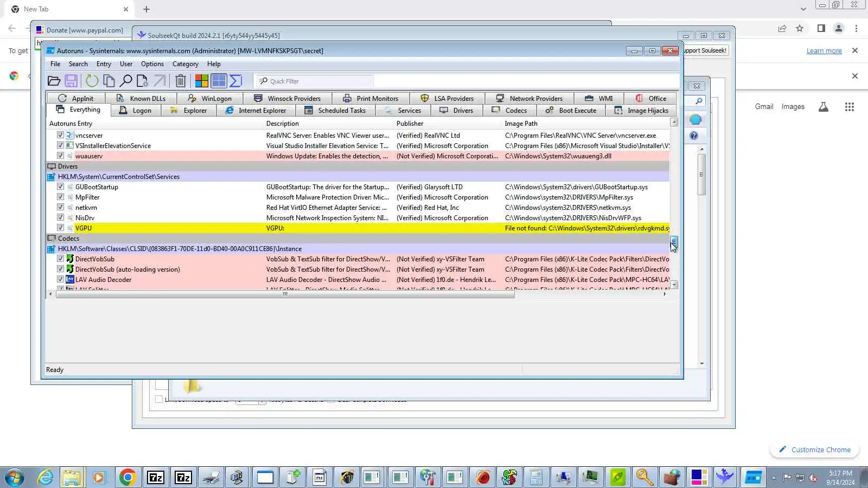Uncheck the netkvm driver checkbox

60,207
